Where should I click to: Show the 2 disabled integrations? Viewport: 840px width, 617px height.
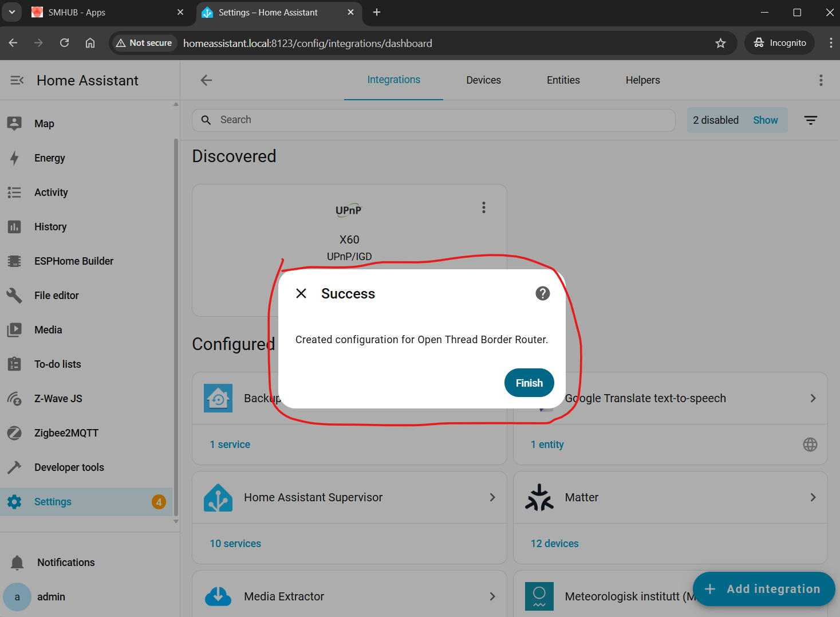click(x=765, y=120)
